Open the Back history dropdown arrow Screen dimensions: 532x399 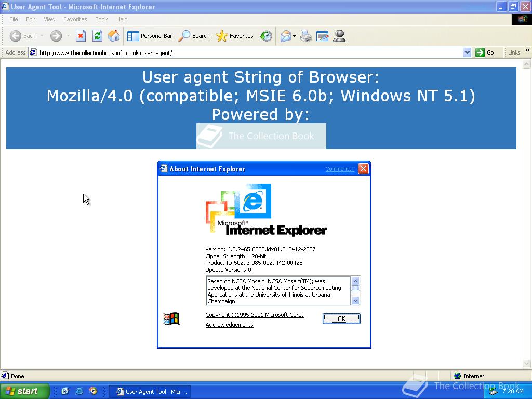pyautogui.click(x=42, y=36)
